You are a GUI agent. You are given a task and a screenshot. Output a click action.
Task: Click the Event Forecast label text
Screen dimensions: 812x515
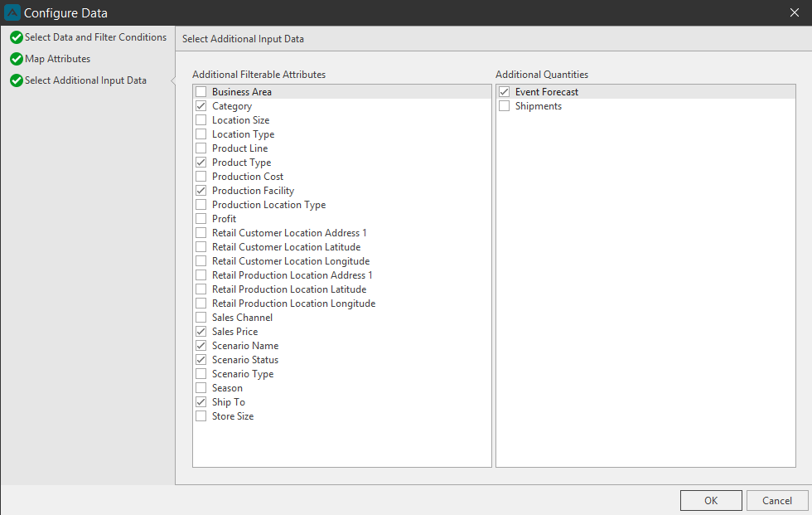pyautogui.click(x=546, y=92)
